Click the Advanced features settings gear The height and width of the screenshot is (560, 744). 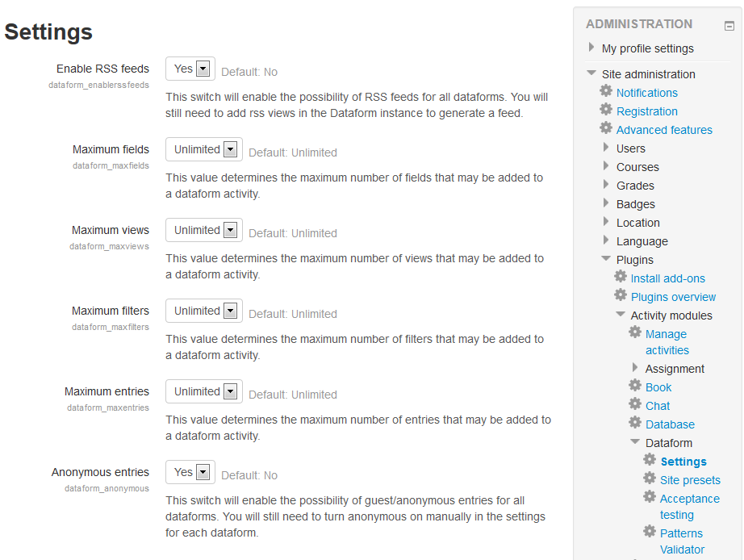point(607,129)
